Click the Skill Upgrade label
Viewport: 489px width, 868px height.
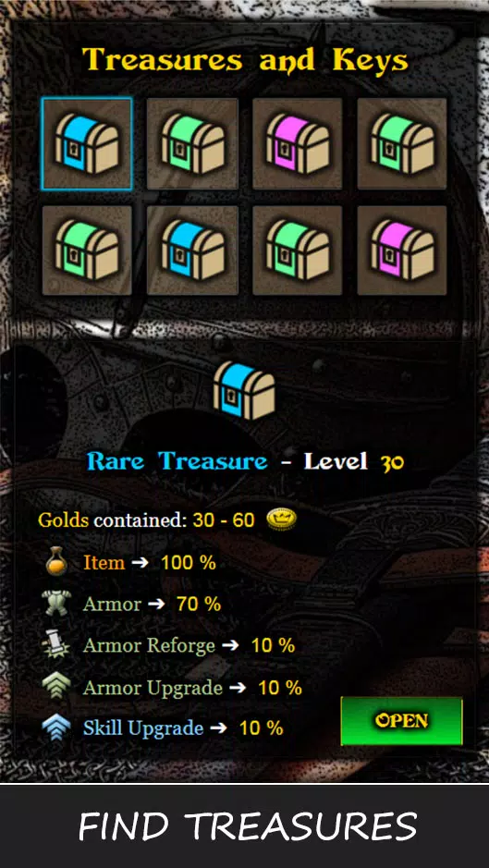(x=143, y=727)
